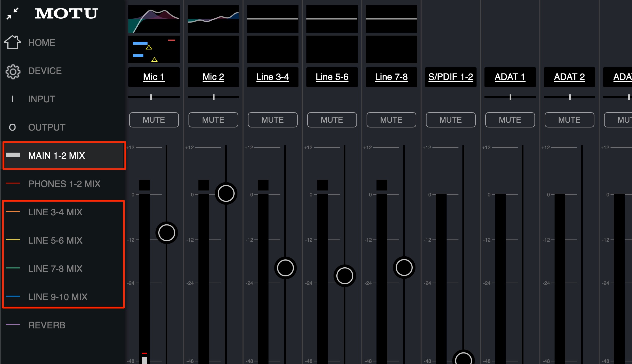
Task: Click the Mic 2 channel name
Action: click(x=213, y=77)
